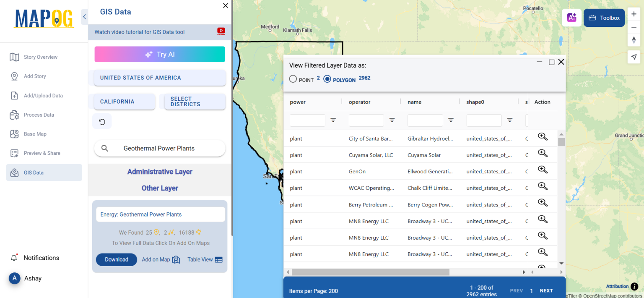644x298 pixels.
Task: Open the filter for the power column
Action: click(333, 120)
